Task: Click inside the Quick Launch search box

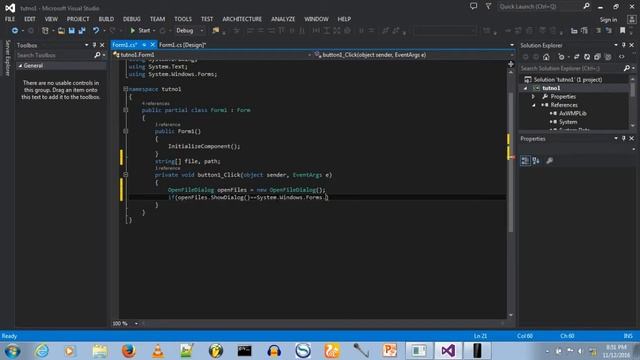Action: 539,7
